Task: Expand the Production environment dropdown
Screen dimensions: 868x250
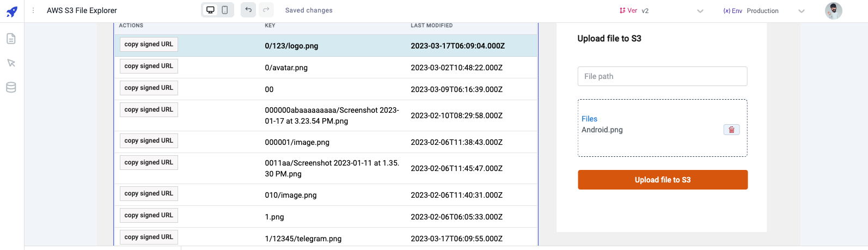Action: [x=801, y=11]
